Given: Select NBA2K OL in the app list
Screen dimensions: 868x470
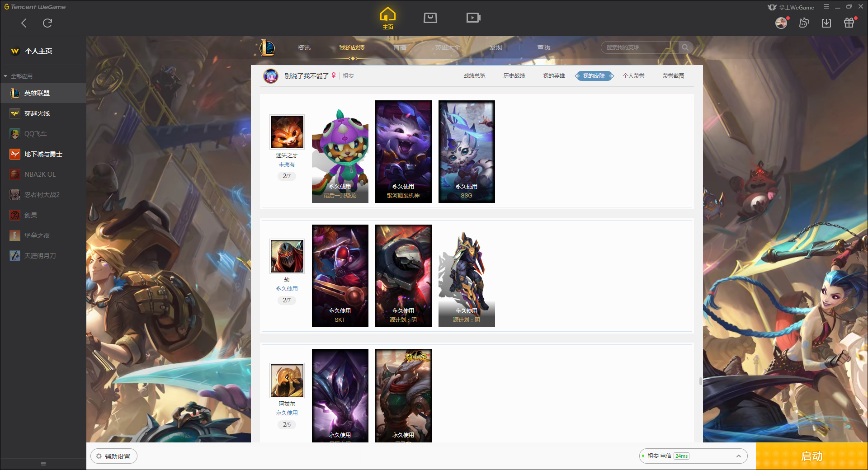Looking at the screenshot, I should 43,174.
